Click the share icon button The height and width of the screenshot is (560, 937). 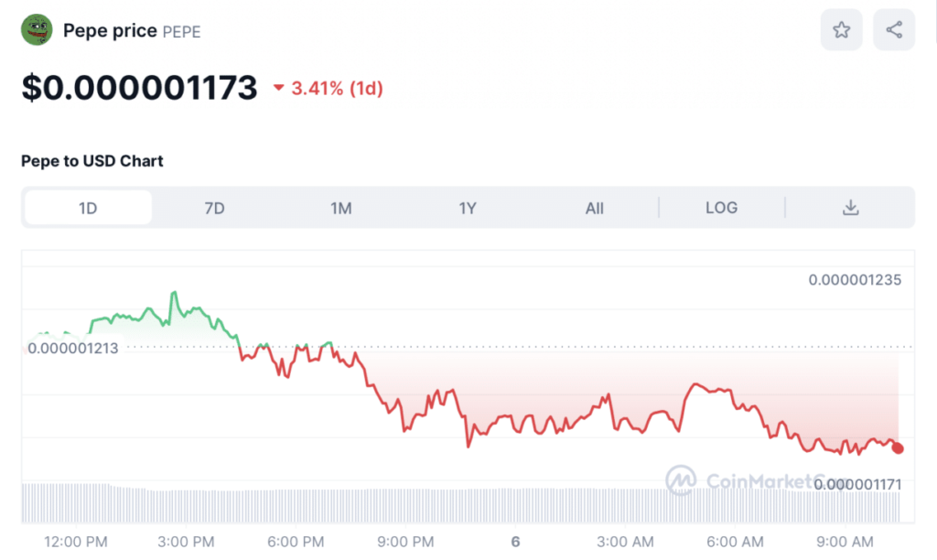894,30
